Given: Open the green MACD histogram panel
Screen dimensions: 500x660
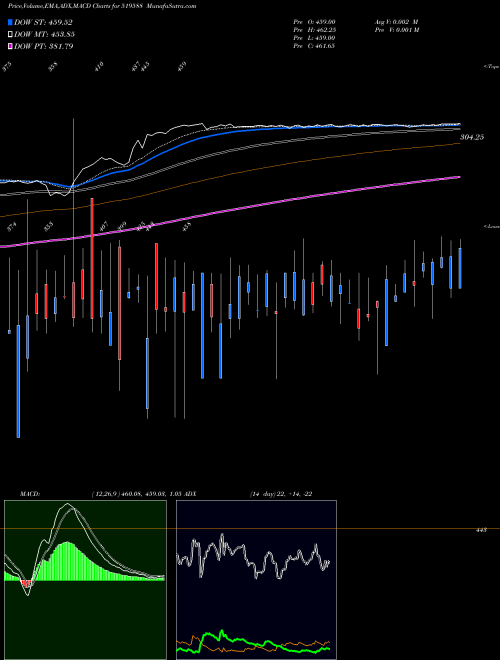Looking at the screenshot, I should (85, 580).
